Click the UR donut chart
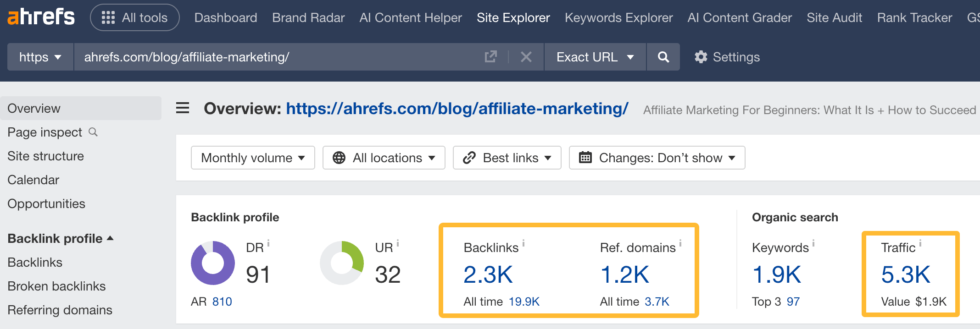Viewport: 980px width, 329px height. click(x=342, y=263)
